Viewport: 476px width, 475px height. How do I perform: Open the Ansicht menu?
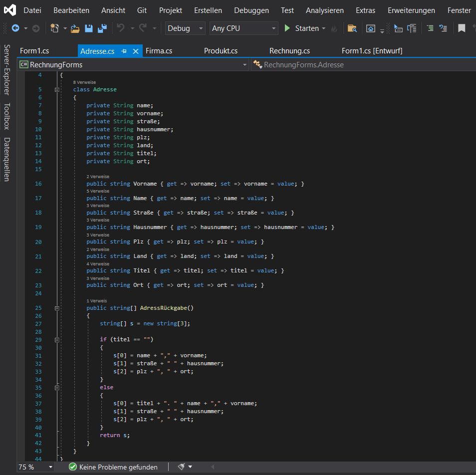point(113,10)
